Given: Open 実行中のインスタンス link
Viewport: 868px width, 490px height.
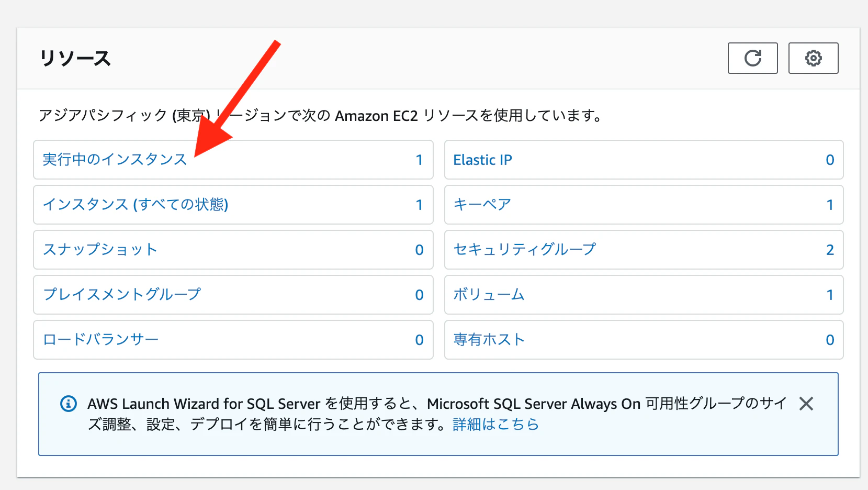Looking at the screenshot, I should point(115,160).
